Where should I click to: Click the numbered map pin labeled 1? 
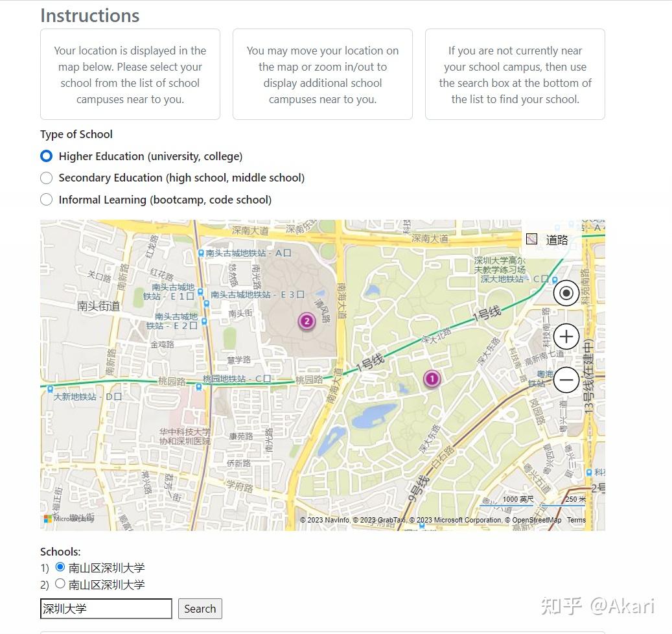pos(432,379)
